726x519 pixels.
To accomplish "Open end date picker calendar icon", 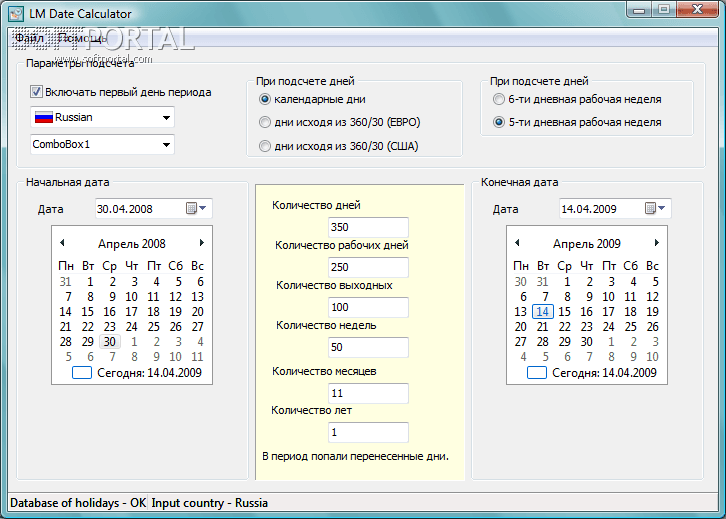I will (655, 208).
